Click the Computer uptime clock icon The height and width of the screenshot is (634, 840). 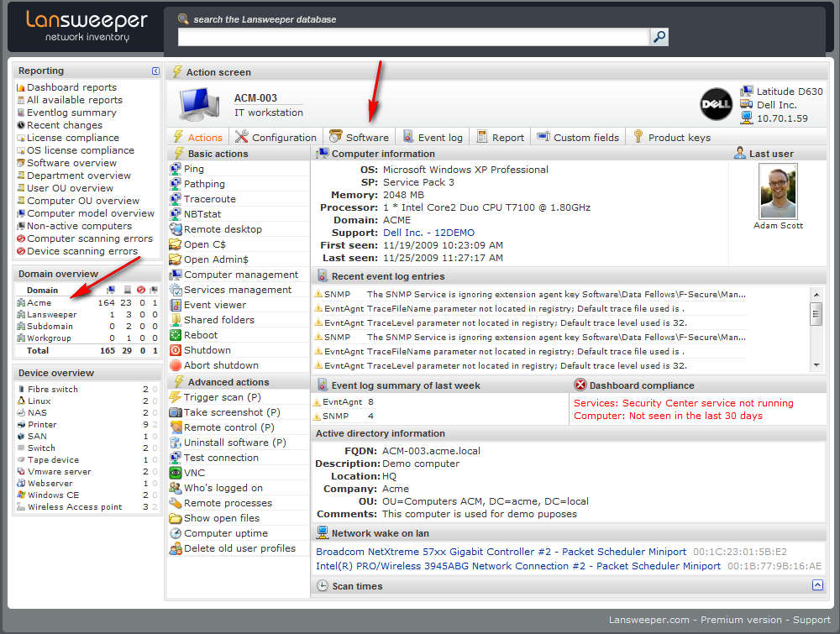click(176, 533)
